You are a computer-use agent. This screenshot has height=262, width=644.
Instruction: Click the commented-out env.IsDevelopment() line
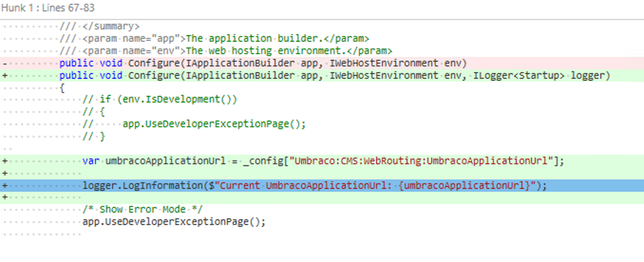[x=160, y=99]
